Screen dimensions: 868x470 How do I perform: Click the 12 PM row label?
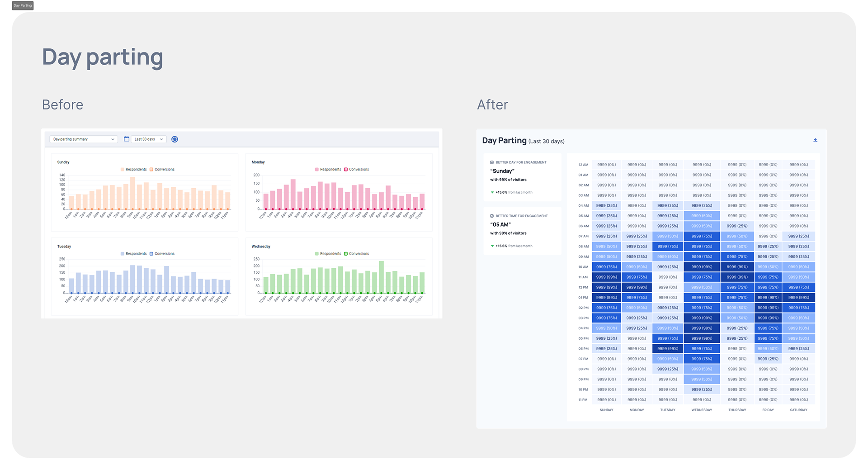click(x=583, y=287)
